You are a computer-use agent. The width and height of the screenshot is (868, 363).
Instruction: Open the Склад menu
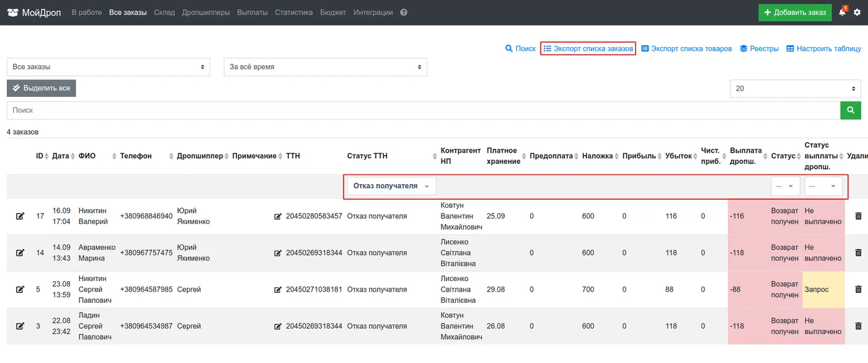tap(164, 12)
